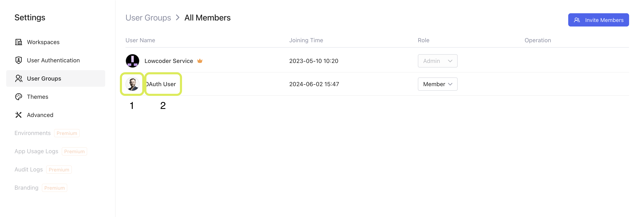Open the Member role dropdown
This screenshot has height=217, width=644.
pos(437,84)
